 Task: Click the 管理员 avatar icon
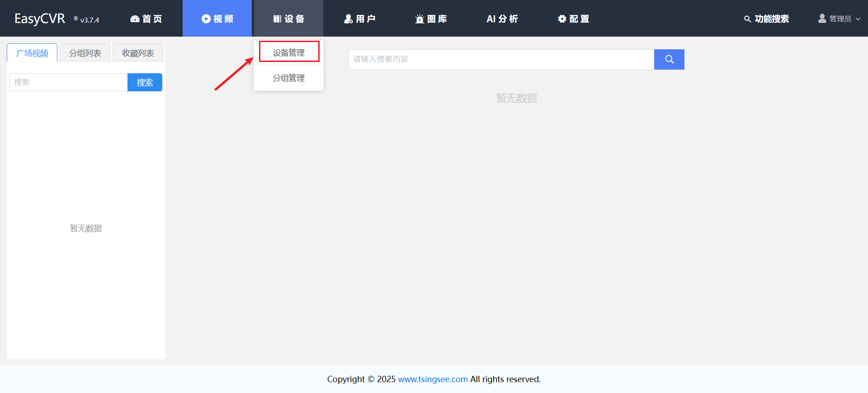[822, 19]
